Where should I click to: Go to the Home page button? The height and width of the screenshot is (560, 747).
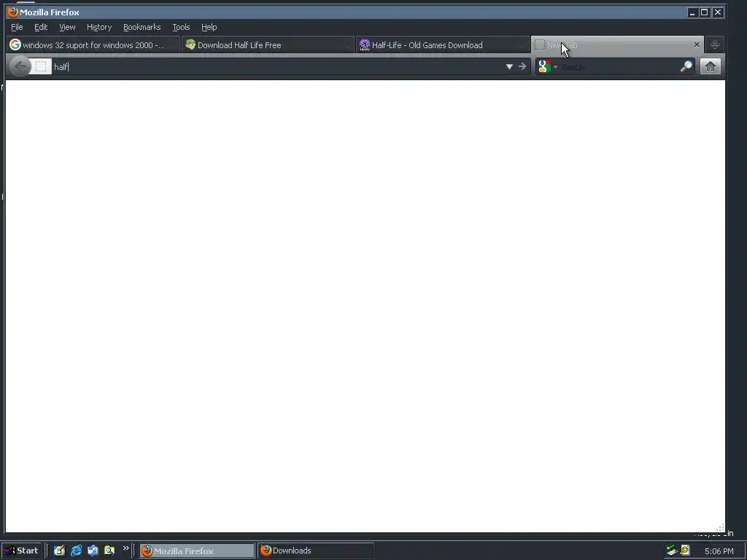pos(711,66)
